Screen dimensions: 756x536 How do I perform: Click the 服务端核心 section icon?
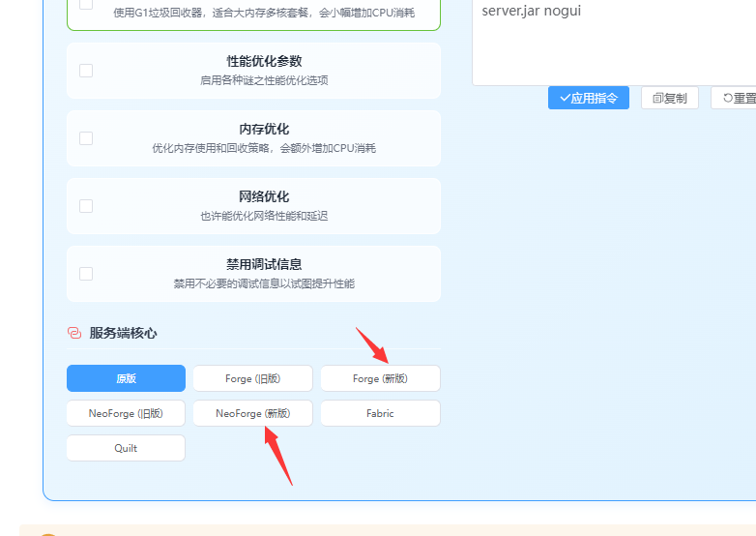coord(74,333)
